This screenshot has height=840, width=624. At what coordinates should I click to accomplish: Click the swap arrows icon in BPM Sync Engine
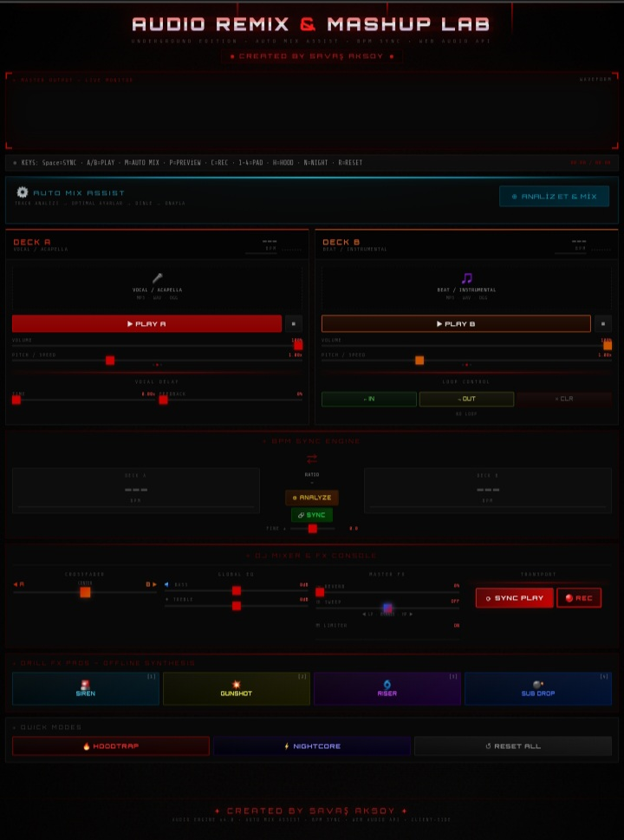[x=312, y=459]
